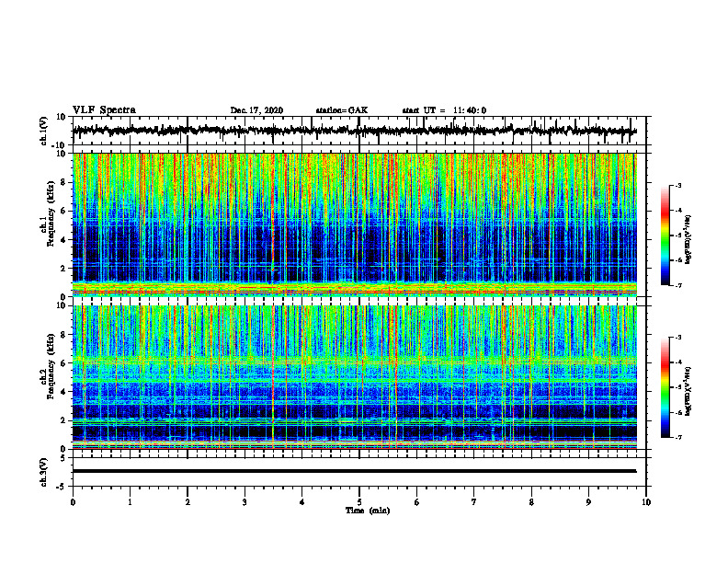Click the 8 kHz tick label of ch.1 spectrogram
Viewport: 728px width, 563px height.
coord(65,182)
